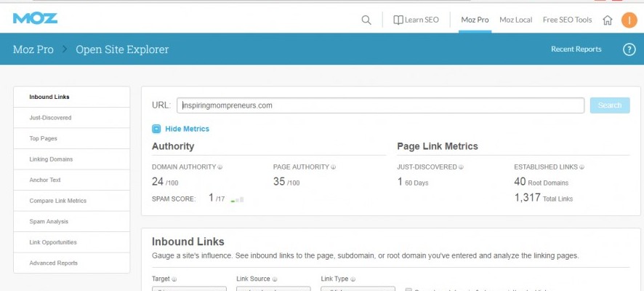Image resolution: width=644 pixels, height=291 pixels.
Task: Open Free SEO Tools menu
Action: 567,20
